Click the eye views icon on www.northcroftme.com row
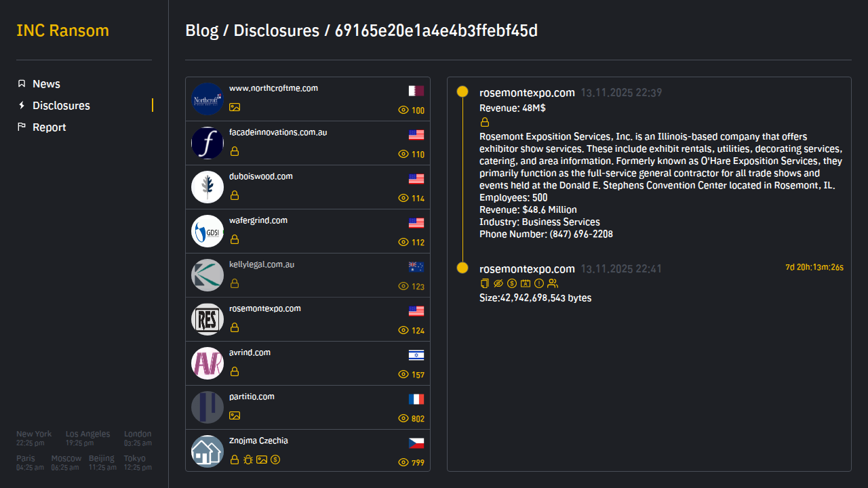This screenshot has width=868, height=488. (x=403, y=110)
